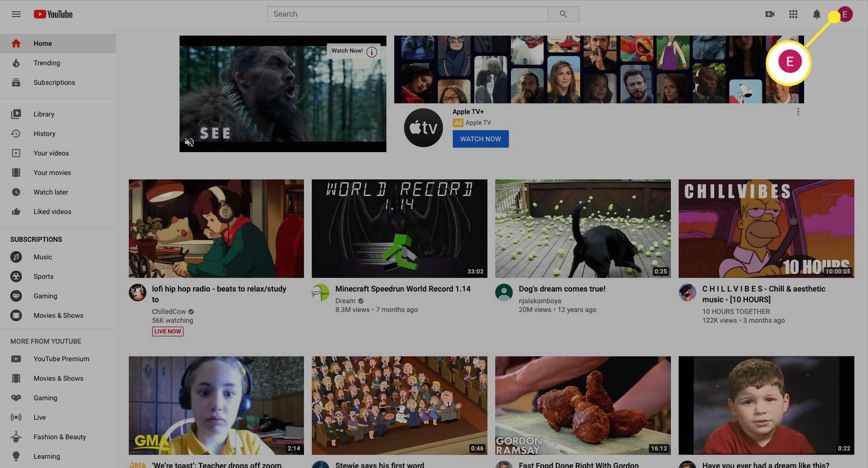Click the ad info icon beside Watch Now!
Image resolution: width=868 pixels, height=468 pixels.
pos(372,52)
